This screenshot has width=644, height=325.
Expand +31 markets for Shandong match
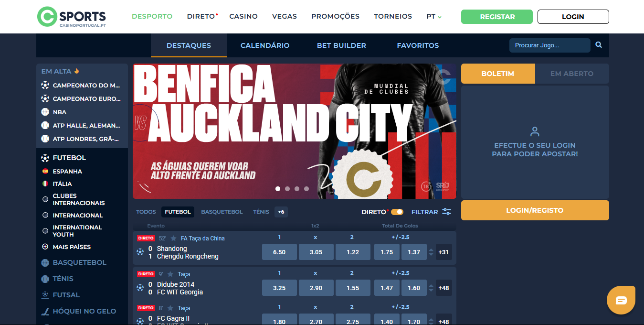tap(444, 252)
